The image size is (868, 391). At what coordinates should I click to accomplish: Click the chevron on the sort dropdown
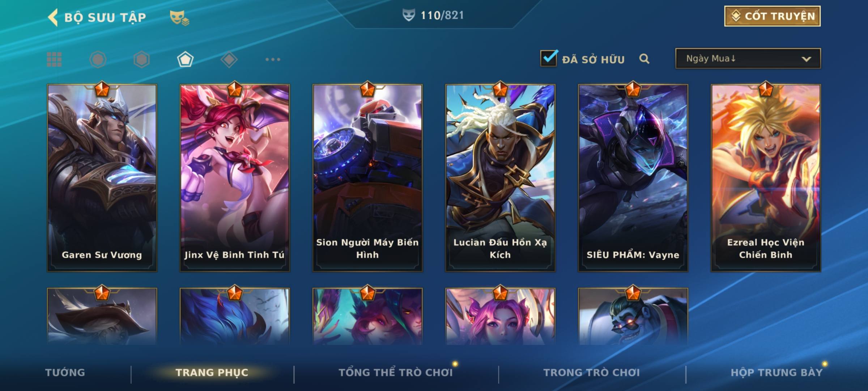click(806, 59)
